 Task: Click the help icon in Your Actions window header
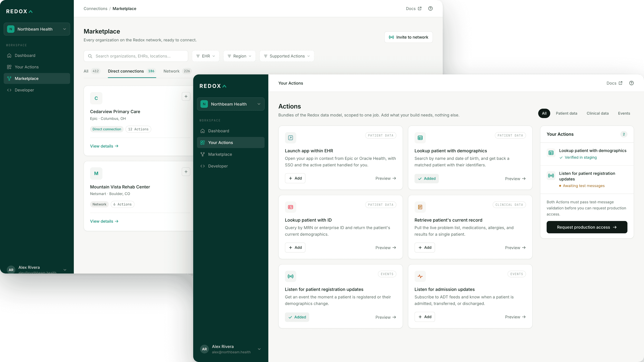631,83
